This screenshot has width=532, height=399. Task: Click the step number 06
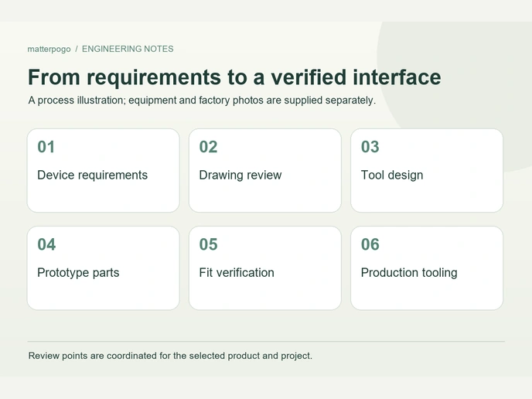coord(370,244)
